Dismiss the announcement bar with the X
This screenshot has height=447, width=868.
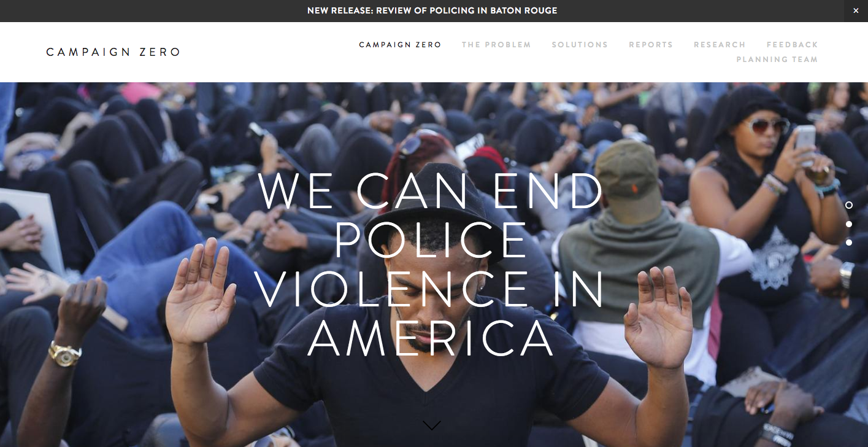coord(856,11)
